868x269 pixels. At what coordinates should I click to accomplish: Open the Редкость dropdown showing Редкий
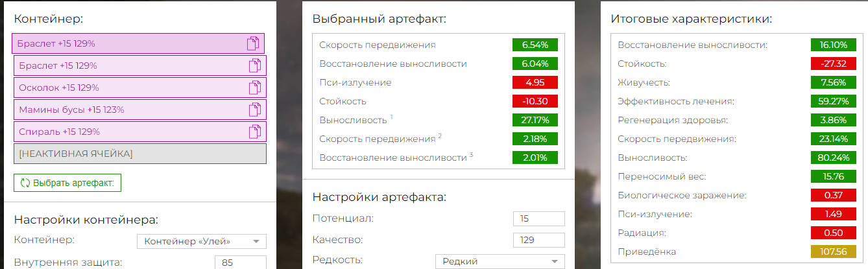click(x=500, y=261)
